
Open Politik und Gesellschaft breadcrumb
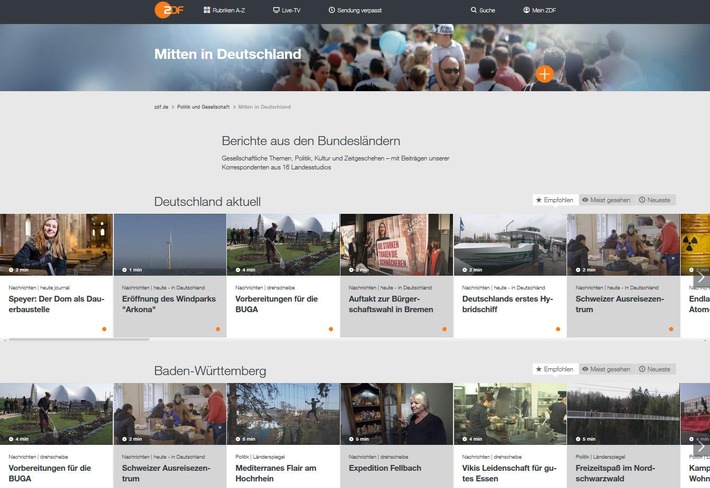pyautogui.click(x=203, y=107)
